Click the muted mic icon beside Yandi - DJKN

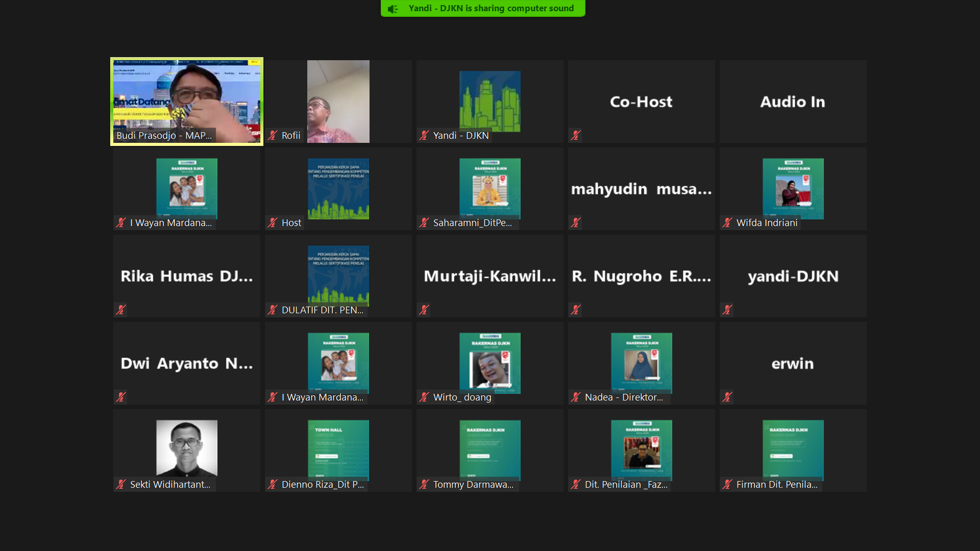click(424, 135)
